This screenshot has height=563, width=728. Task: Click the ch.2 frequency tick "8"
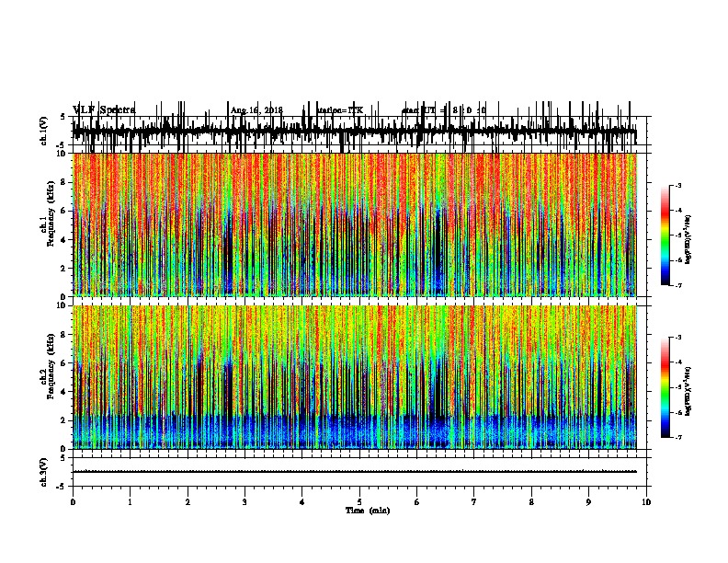coord(63,335)
